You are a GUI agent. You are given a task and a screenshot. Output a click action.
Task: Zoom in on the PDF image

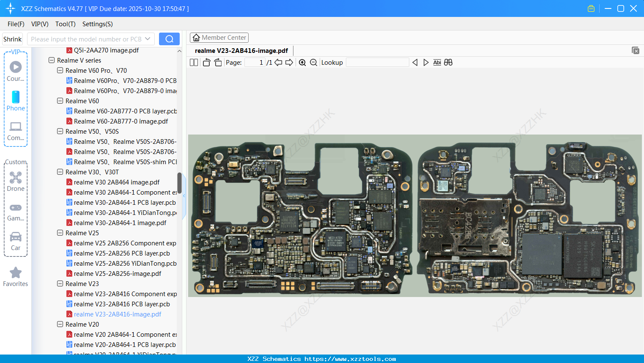[302, 63]
